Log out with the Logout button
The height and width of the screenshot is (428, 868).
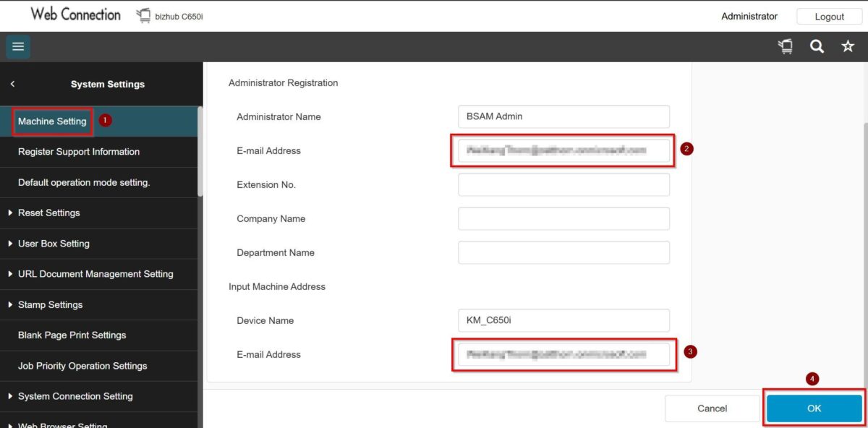coord(829,17)
